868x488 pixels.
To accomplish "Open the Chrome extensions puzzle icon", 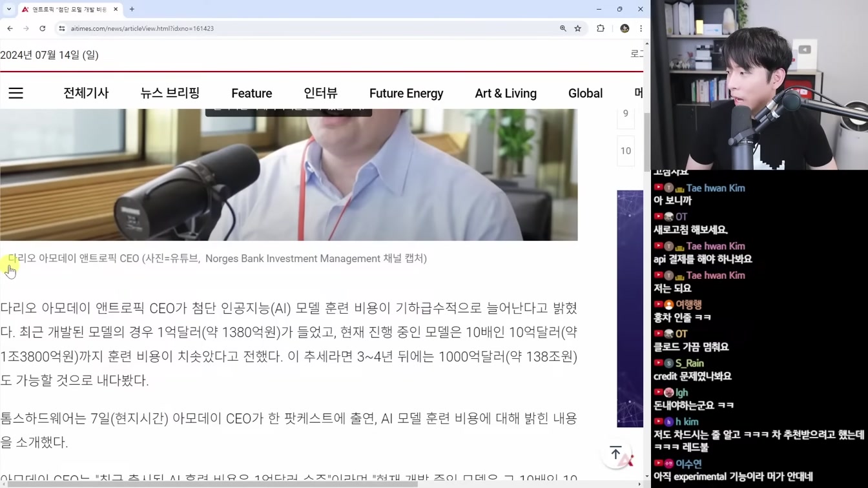I will [x=601, y=28].
